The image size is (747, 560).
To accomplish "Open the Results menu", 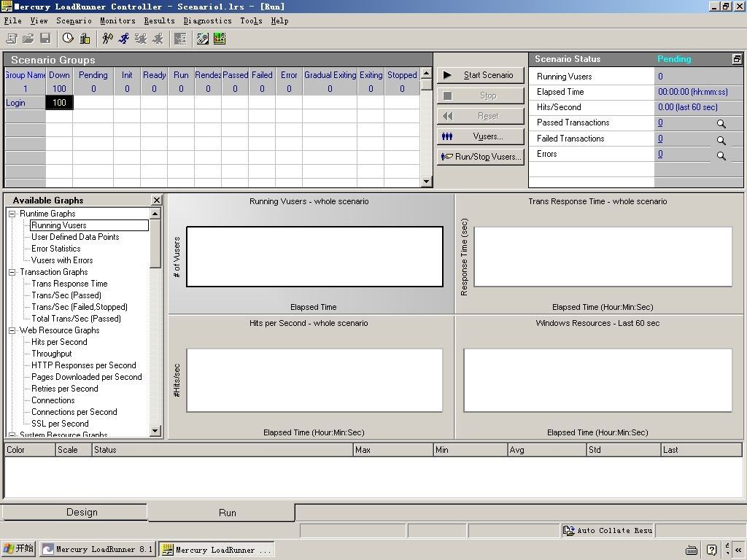I will coord(160,20).
